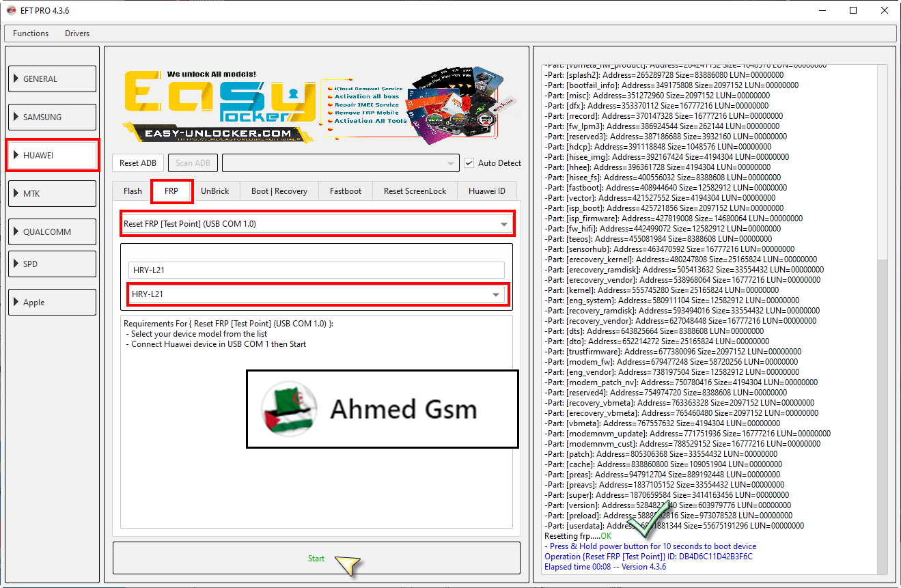Click 'Connect Huawei device in USB COM 1' requirement
This screenshot has width=901, height=588.
[x=217, y=344]
